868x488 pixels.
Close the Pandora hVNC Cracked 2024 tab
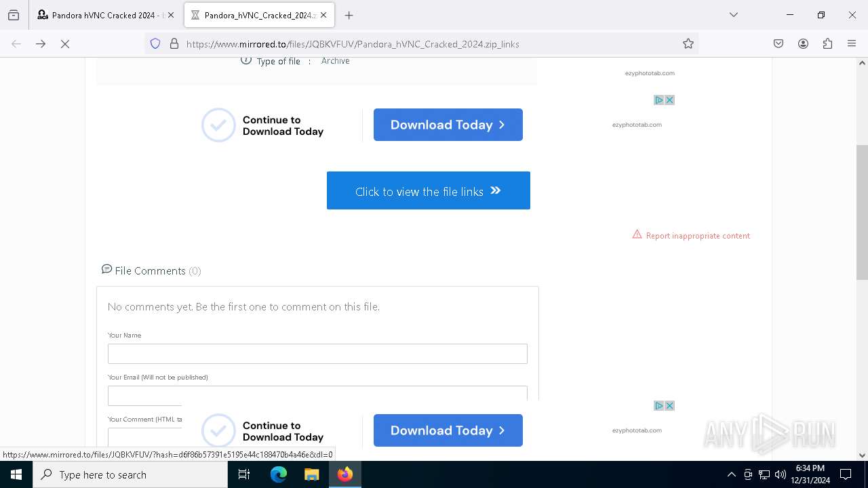[x=171, y=15]
